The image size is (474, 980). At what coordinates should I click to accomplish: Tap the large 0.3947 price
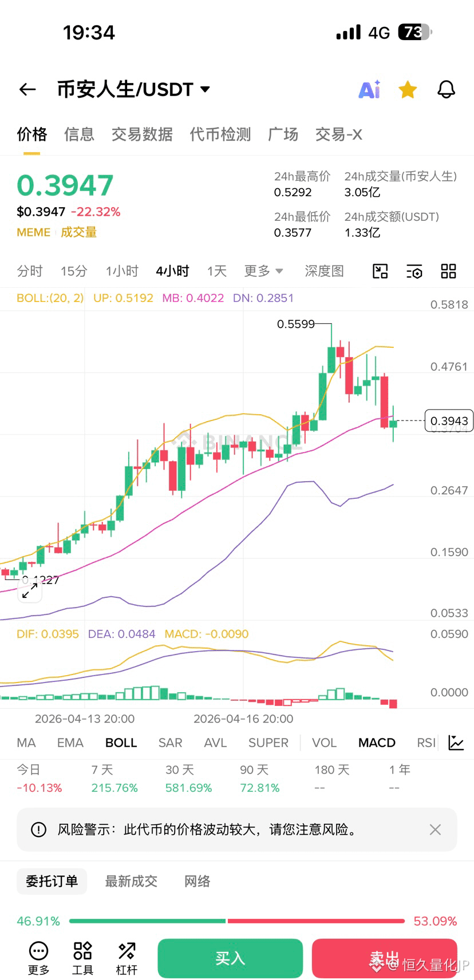pos(65,185)
